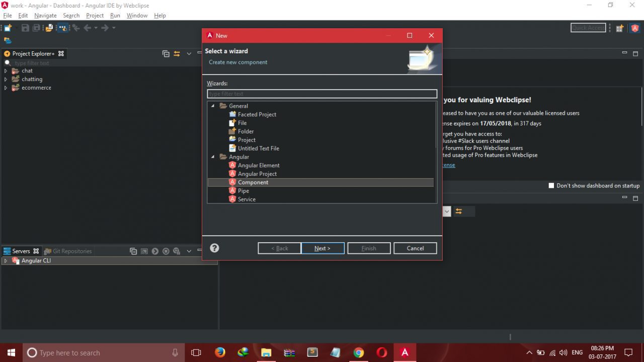Check Don't show dashboard on startup
This screenshot has width=644, height=362.
(x=551, y=186)
